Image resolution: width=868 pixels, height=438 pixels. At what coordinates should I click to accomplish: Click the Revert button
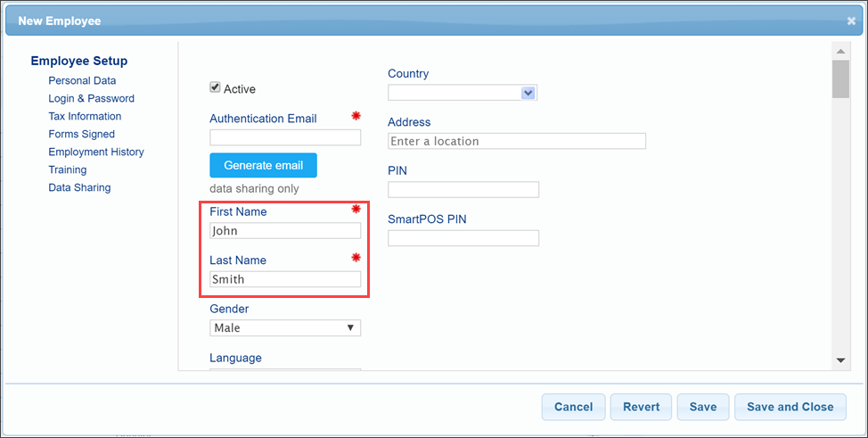click(641, 407)
